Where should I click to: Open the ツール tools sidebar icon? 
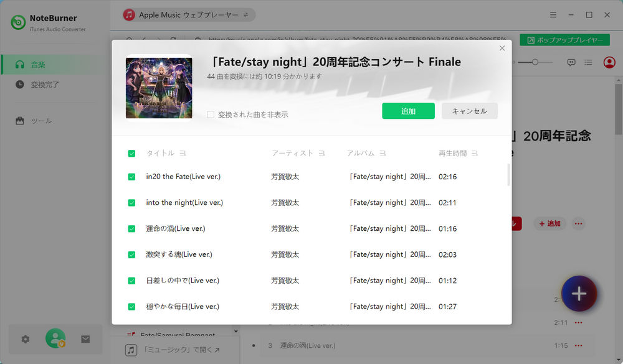(x=21, y=121)
